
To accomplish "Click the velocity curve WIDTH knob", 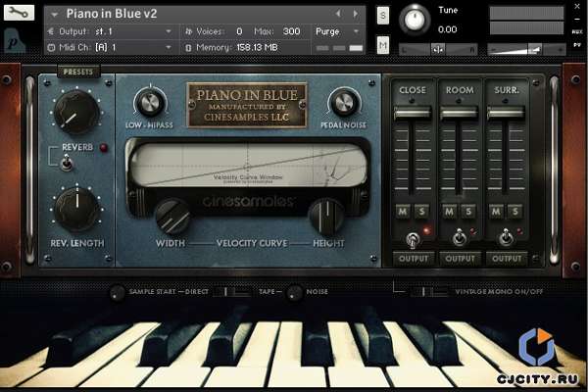I will [172, 217].
